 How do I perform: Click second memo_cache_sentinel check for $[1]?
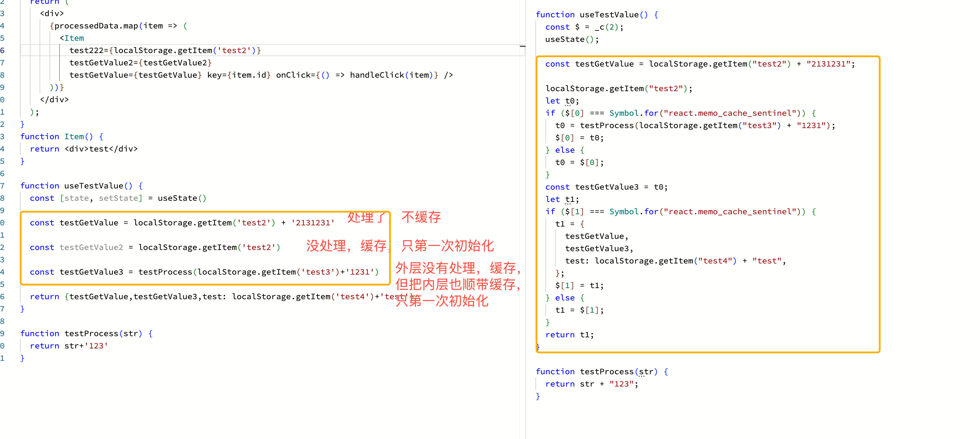[x=681, y=212]
